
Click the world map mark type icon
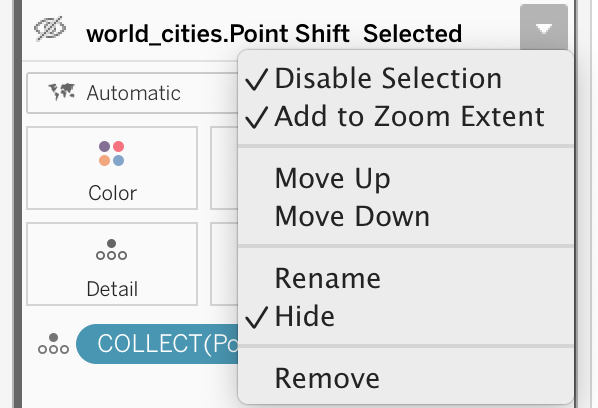point(62,92)
